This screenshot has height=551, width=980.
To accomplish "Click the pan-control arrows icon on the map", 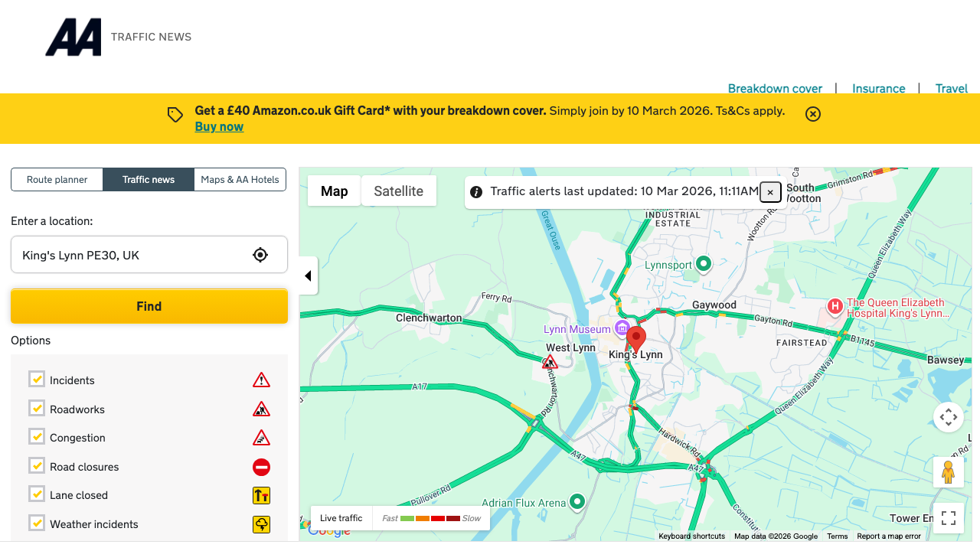I will point(949,416).
